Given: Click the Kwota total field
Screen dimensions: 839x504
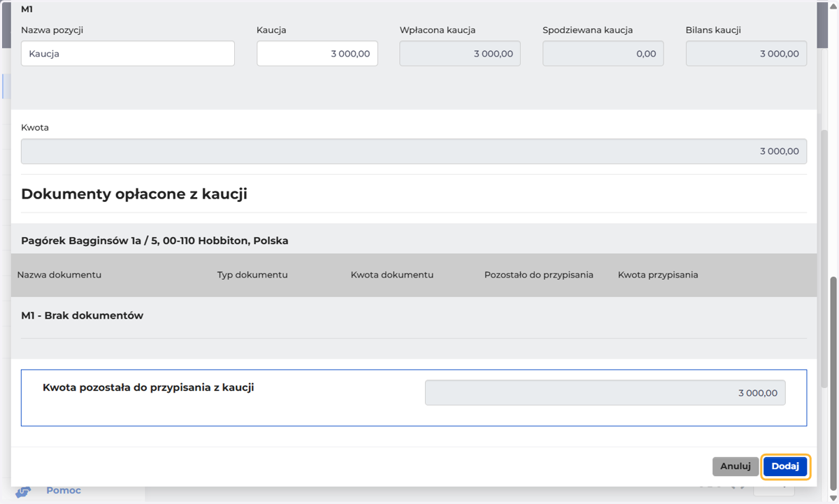Looking at the screenshot, I should (x=414, y=152).
